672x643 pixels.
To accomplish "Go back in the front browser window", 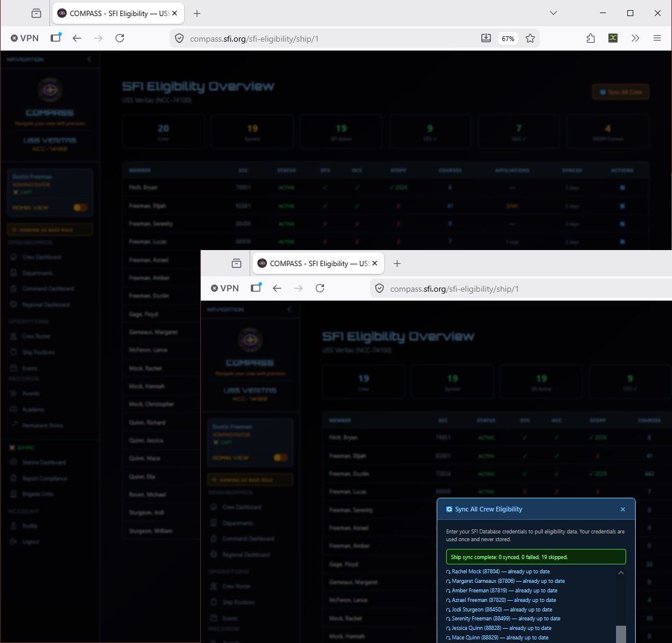I will (x=277, y=288).
